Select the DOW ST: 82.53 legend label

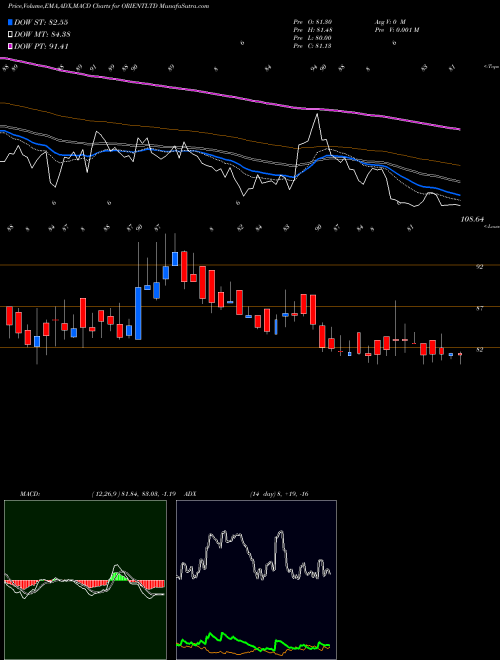[41, 22]
